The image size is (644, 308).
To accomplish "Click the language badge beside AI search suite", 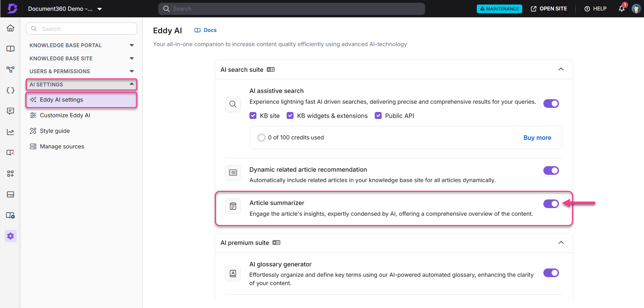I will [x=271, y=70].
